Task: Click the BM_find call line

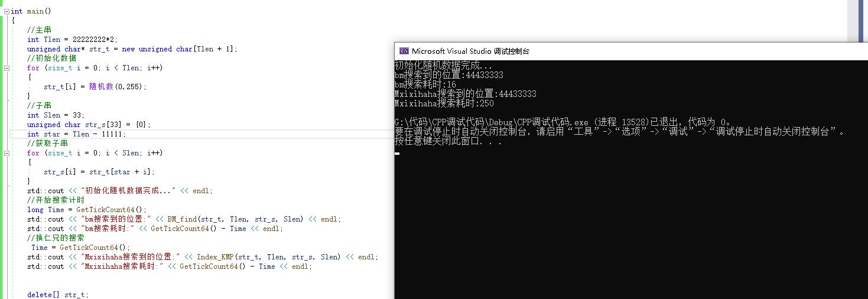Action: [184, 219]
